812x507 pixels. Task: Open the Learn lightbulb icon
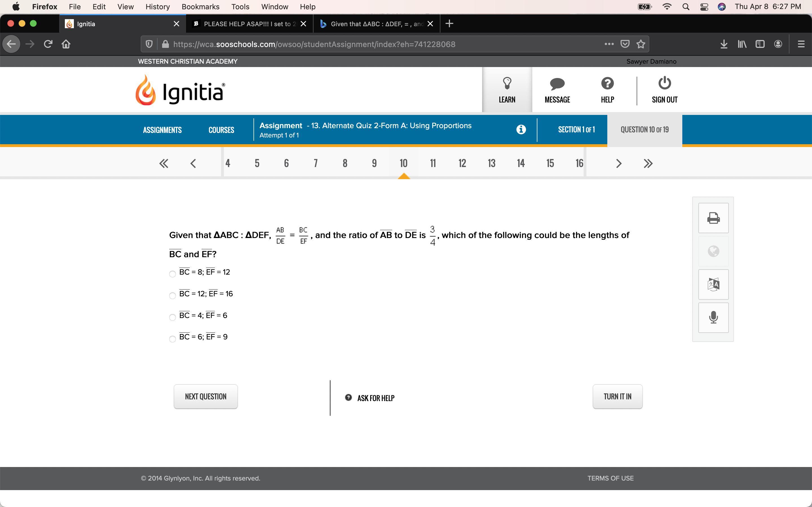pyautogui.click(x=507, y=83)
